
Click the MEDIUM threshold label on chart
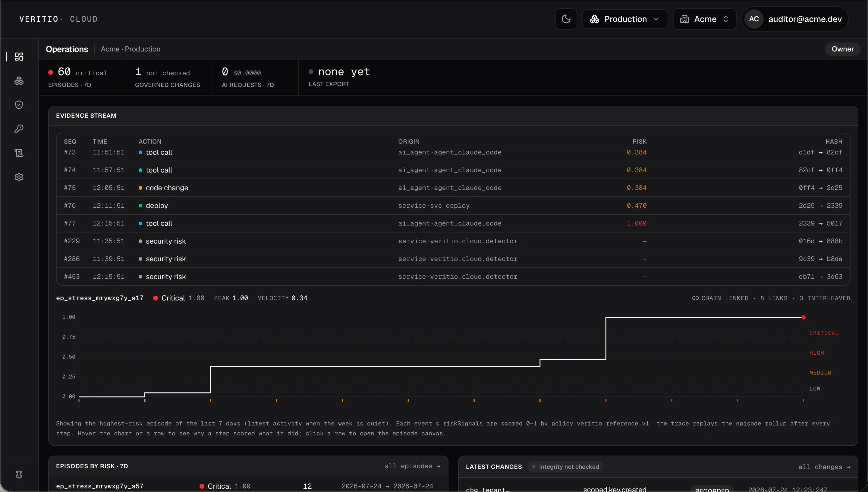(820, 373)
